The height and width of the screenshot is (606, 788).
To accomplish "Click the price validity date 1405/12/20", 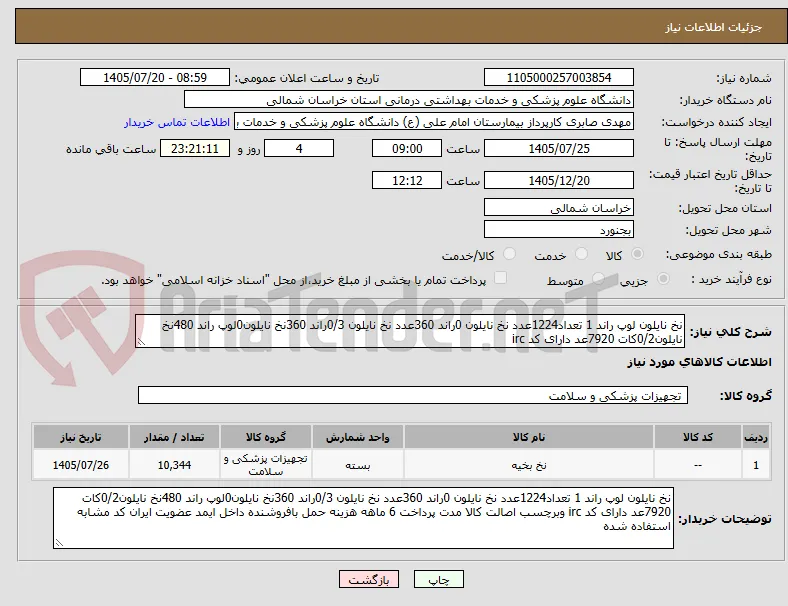I will [558, 180].
